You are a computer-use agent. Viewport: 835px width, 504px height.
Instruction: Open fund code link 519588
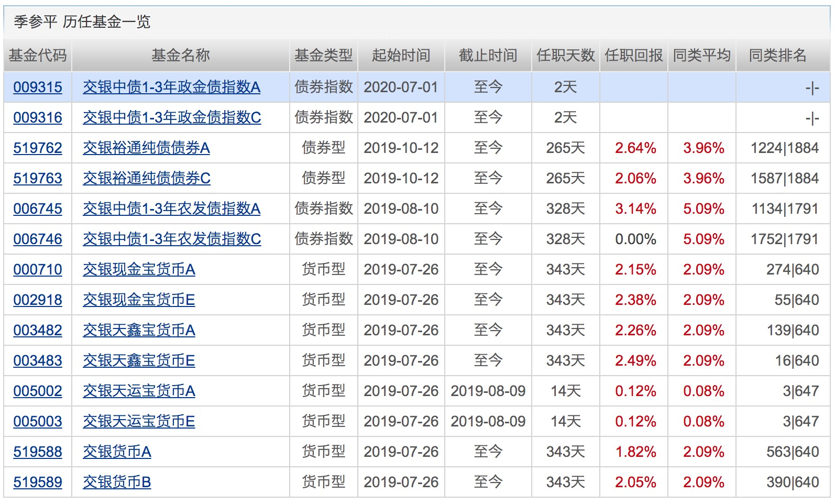click(x=38, y=452)
